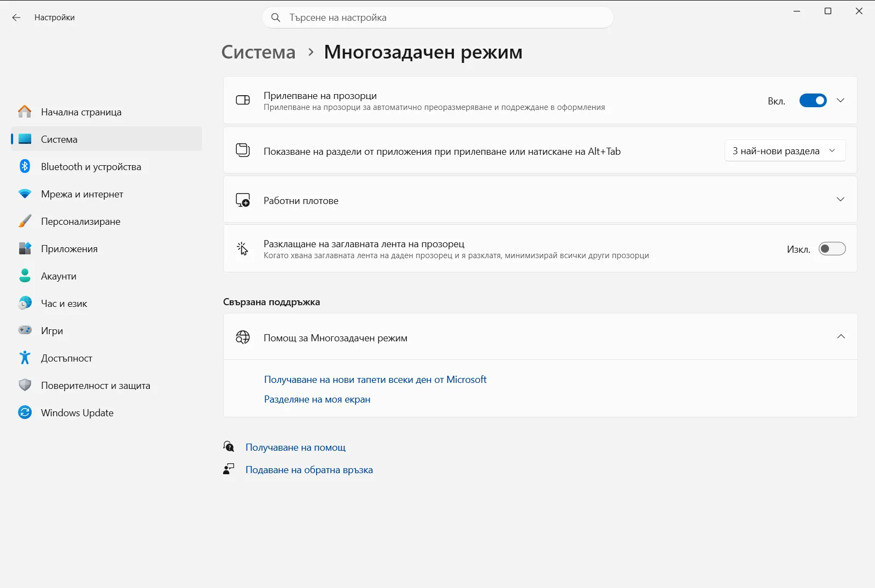Image resolution: width=875 pixels, height=588 pixels.
Task: Focus the Търсене на настройка search box
Action: pyautogui.click(x=437, y=18)
